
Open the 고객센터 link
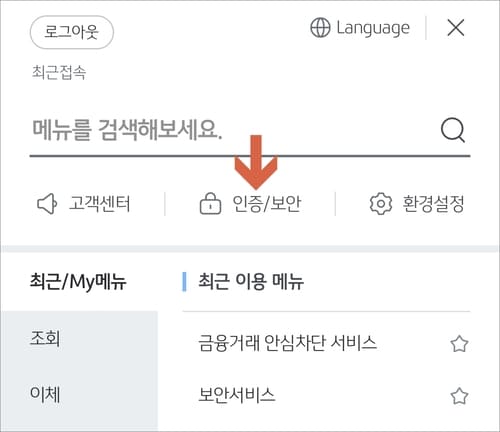[99, 204]
